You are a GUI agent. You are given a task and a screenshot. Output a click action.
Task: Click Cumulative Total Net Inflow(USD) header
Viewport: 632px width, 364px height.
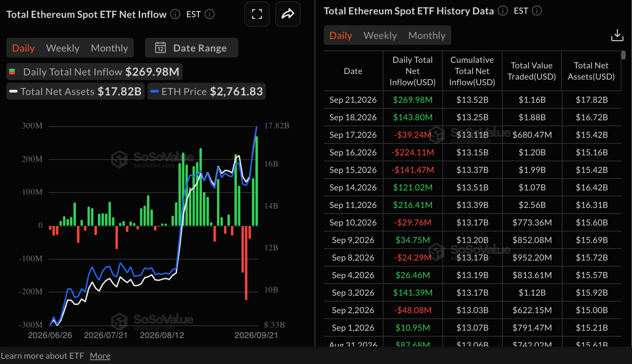click(472, 71)
